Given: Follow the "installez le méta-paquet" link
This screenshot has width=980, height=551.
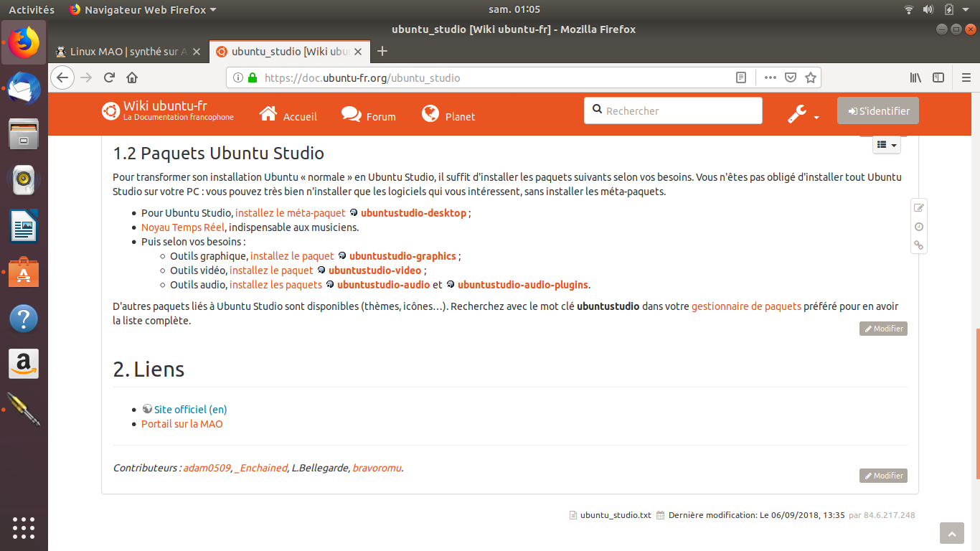Looking at the screenshot, I should 291,213.
